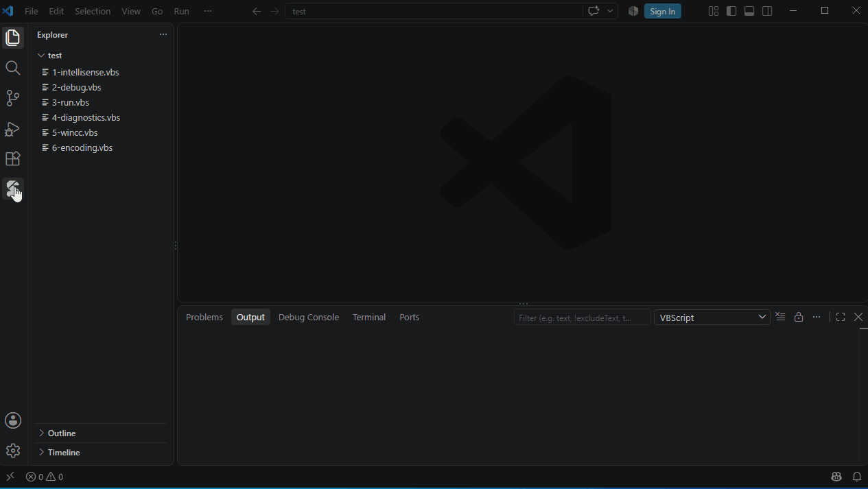Screen dimensions: 868x489
Task: Click the Explorer views and more actions ellipsis
Action: point(163,34)
